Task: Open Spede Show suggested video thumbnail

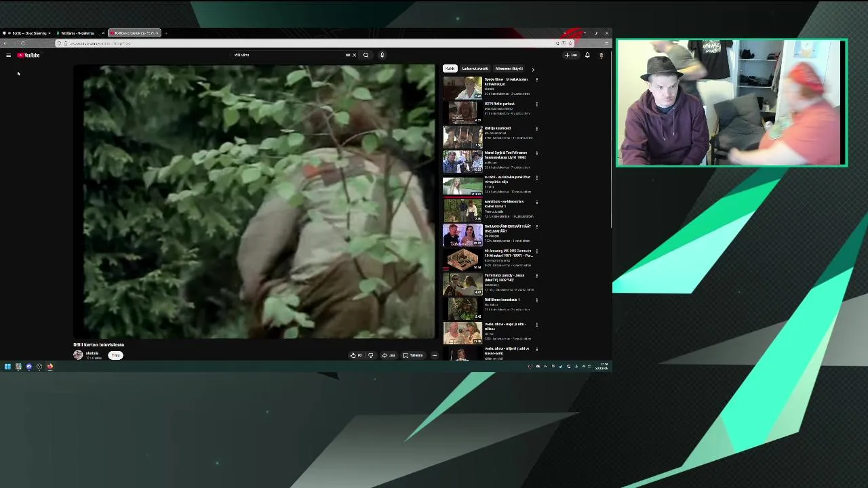Action: pos(462,87)
